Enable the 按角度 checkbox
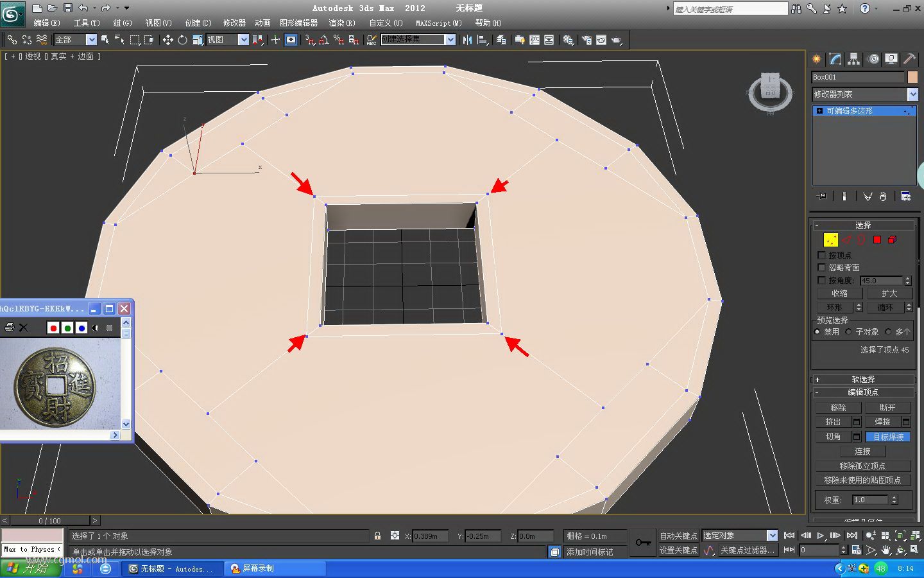Screen dimensions: 924x578 tap(821, 280)
